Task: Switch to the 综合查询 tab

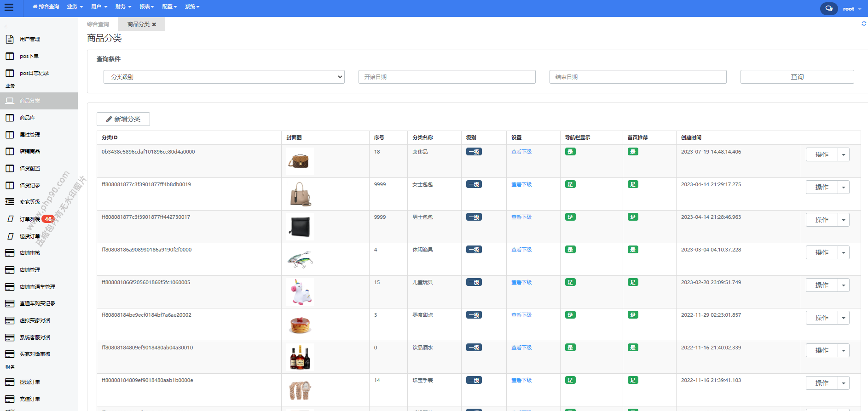Action: click(98, 24)
